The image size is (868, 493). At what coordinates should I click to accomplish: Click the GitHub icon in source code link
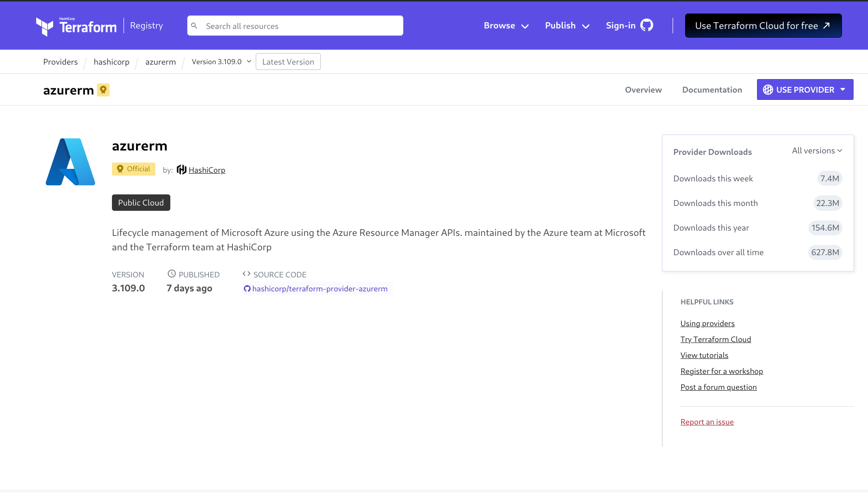point(247,288)
